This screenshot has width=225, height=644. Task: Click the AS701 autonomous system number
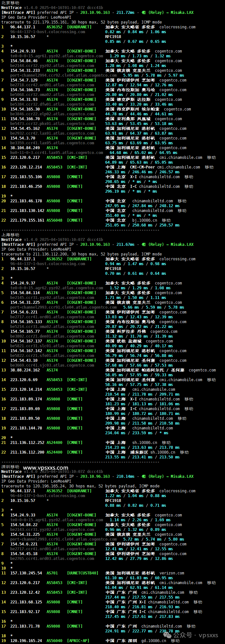(52, 573)
